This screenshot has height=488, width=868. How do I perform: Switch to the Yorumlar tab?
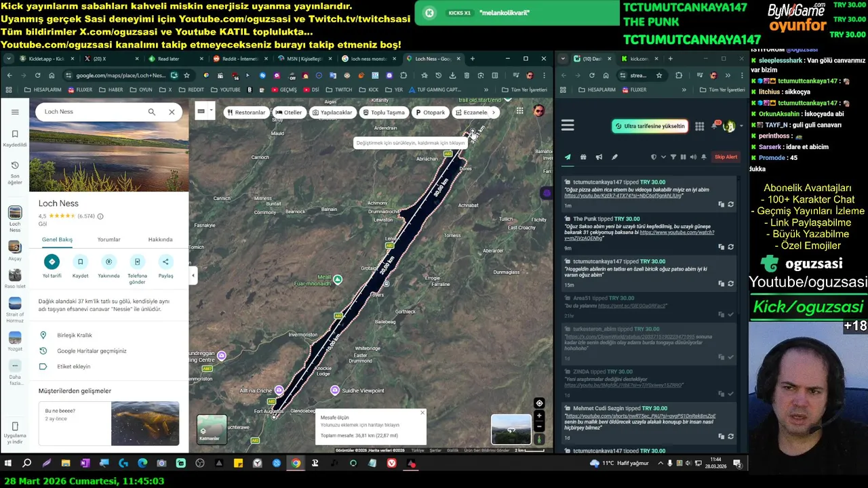coord(108,239)
